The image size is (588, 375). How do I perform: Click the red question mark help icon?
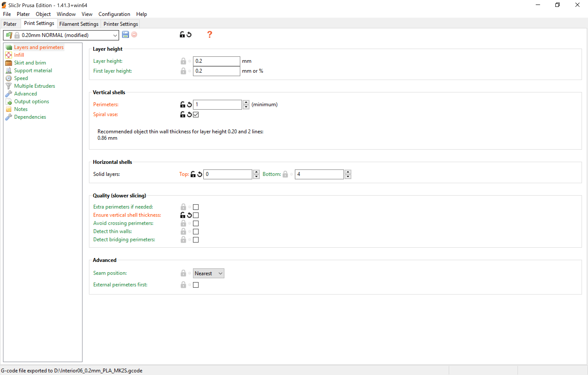[x=210, y=34]
